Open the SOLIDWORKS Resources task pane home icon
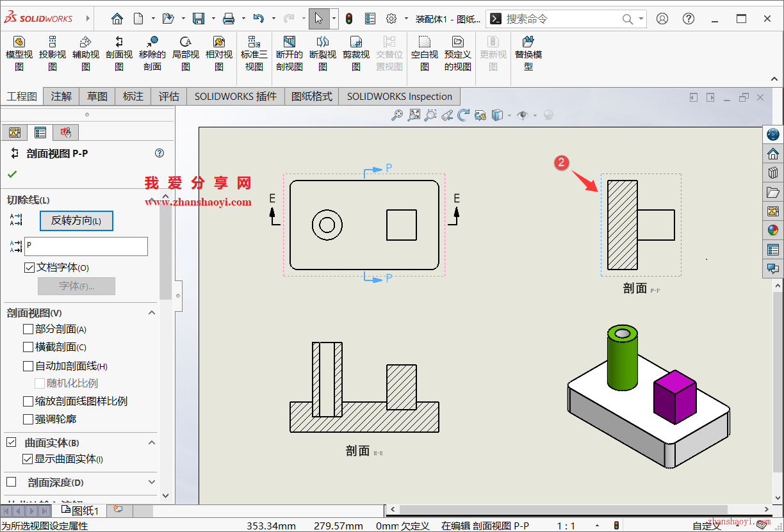 773,154
